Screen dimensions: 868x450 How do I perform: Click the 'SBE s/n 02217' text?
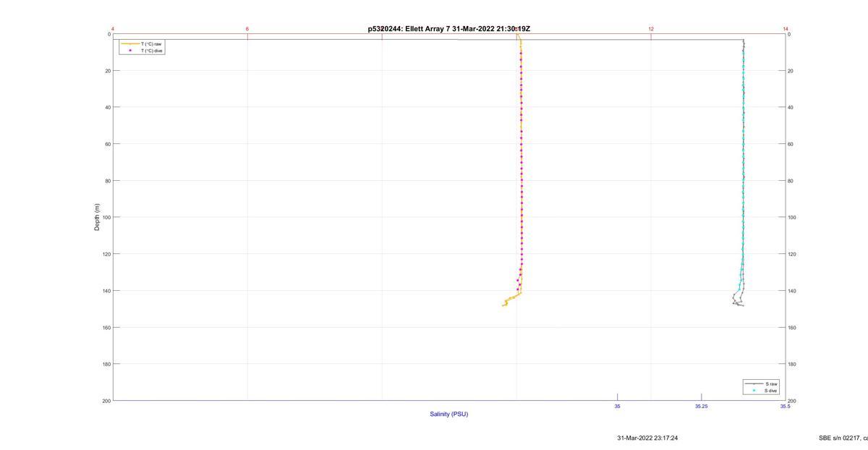(x=839, y=438)
